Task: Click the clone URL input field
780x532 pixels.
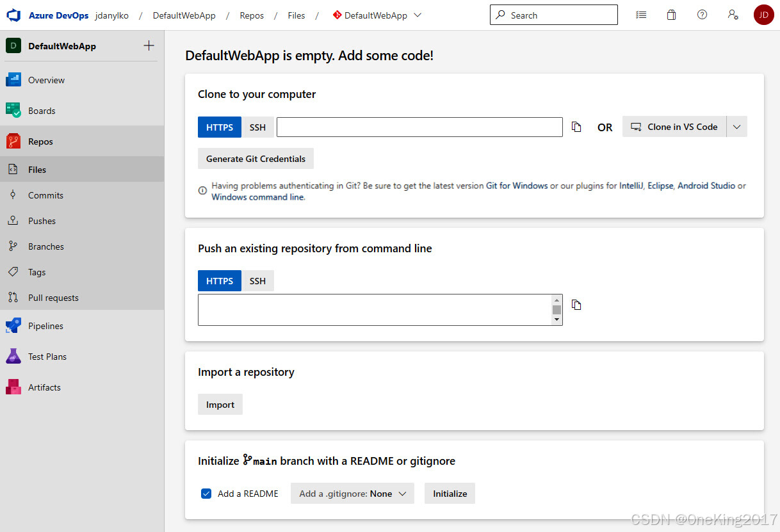Action: pos(419,127)
